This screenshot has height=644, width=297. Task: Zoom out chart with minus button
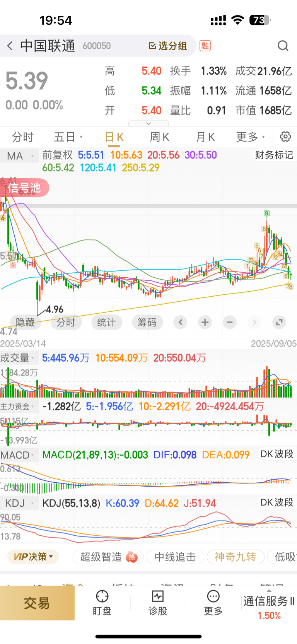(x=230, y=322)
